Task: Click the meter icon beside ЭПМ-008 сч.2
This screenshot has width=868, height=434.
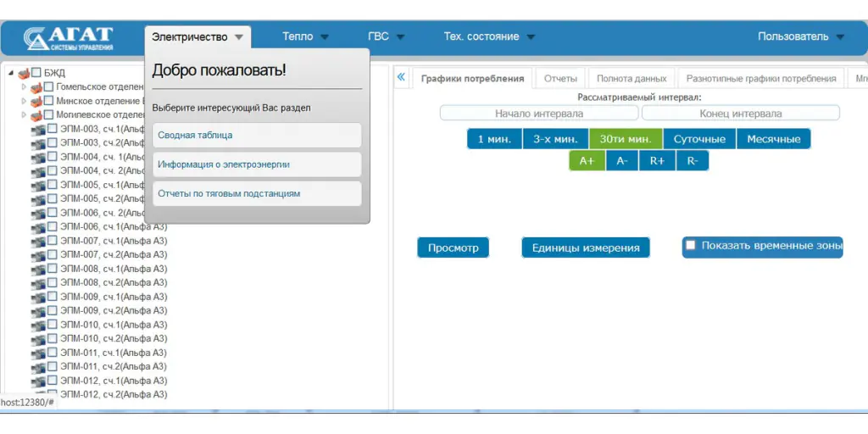Action: tap(37, 283)
